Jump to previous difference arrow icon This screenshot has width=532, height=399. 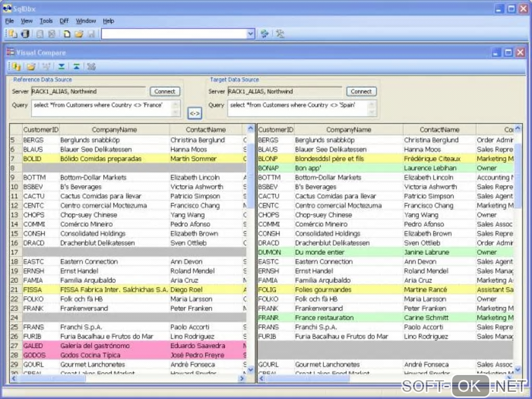(76, 66)
